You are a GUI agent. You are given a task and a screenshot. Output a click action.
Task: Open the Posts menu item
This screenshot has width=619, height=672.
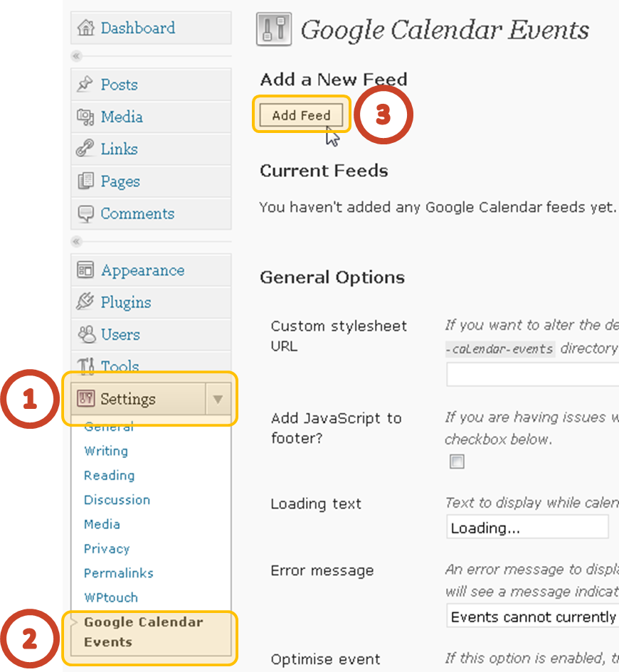click(x=151, y=85)
